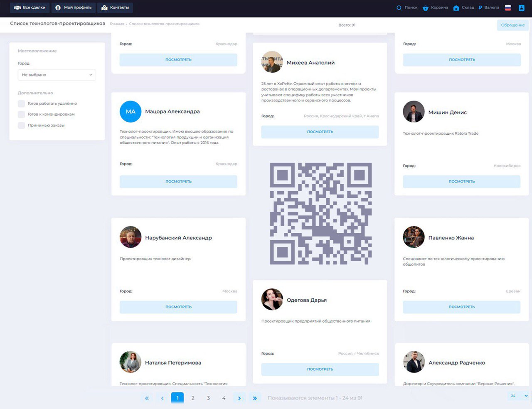Open the 'Все сделки' menu item
Viewport: 532px width, 409px height.
[30, 7]
